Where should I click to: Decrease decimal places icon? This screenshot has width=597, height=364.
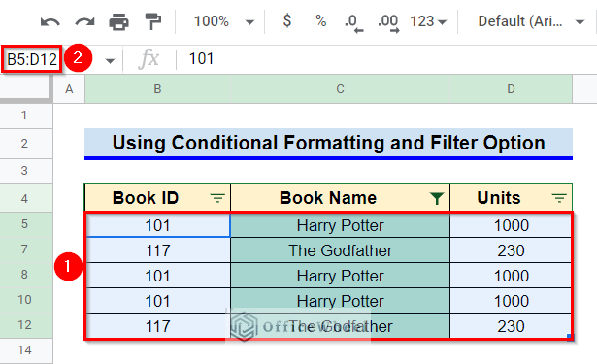click(353, 23)
